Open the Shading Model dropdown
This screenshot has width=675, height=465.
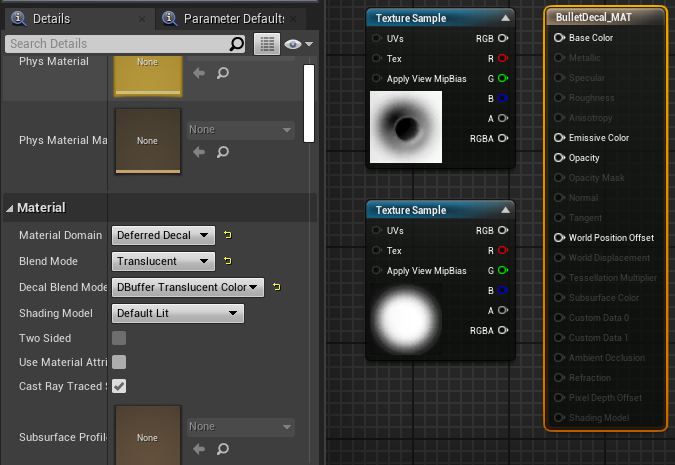point(177,314)
